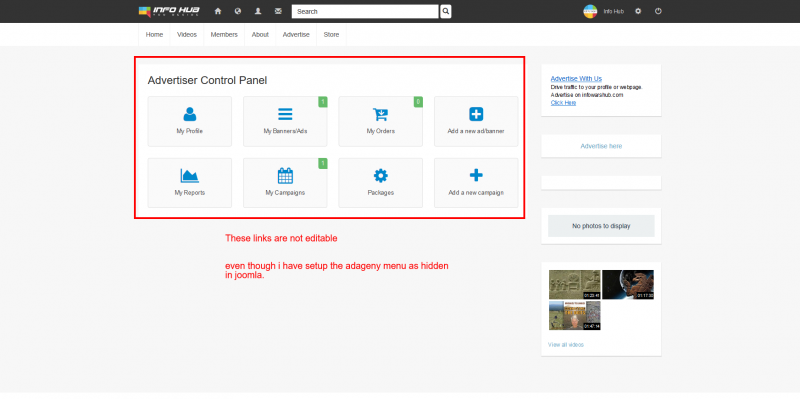Click the Advertise With Us link

pos(576,79)
